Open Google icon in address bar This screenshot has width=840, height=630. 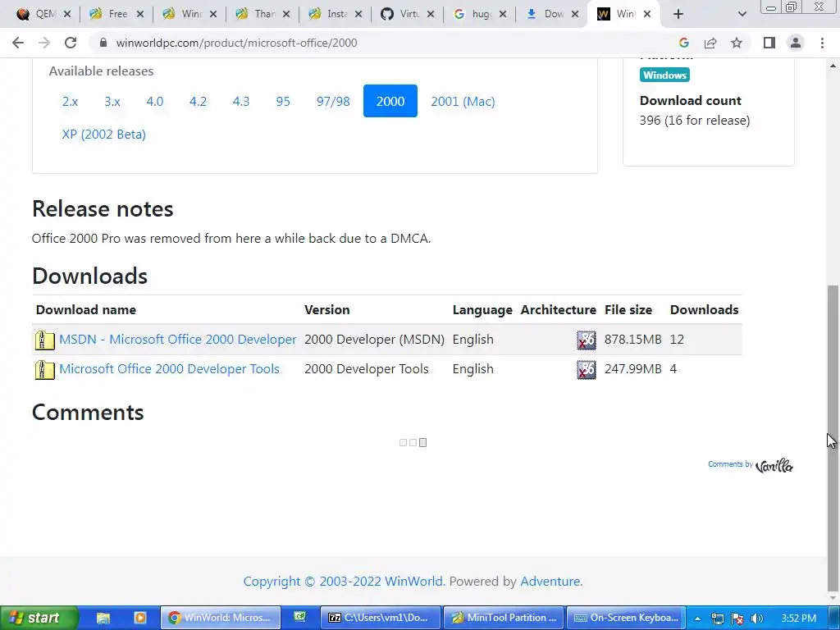coord(683,43)
